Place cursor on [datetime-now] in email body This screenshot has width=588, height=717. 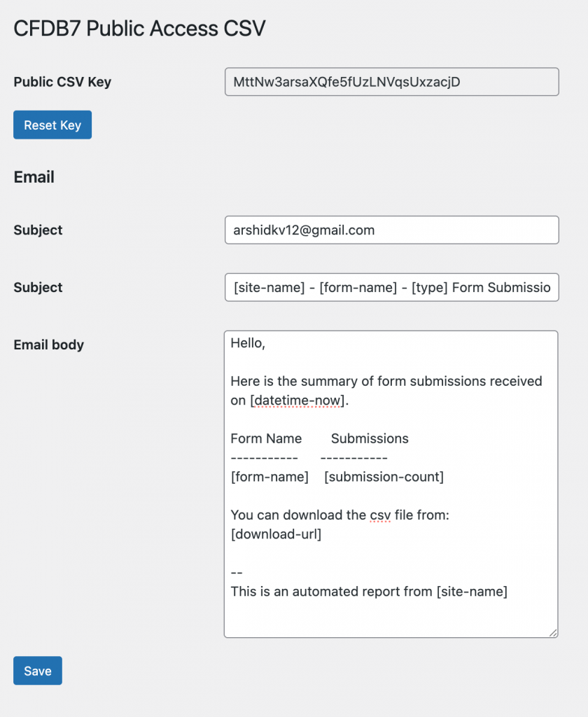298,401
